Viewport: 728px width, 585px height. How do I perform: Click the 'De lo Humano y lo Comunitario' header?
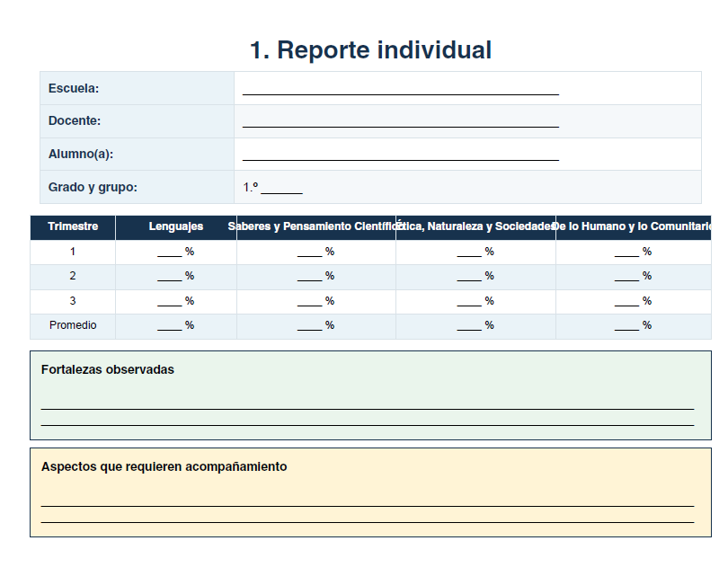tap(634, 226)
